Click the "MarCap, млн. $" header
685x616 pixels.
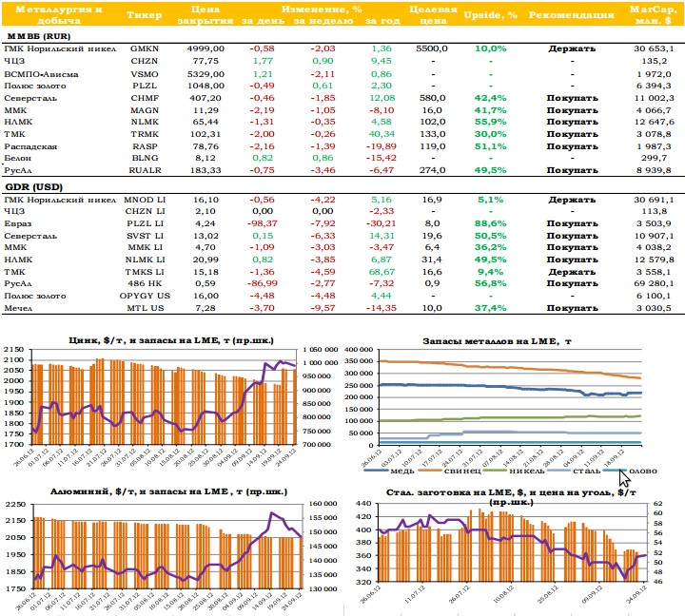click(654, 14)
